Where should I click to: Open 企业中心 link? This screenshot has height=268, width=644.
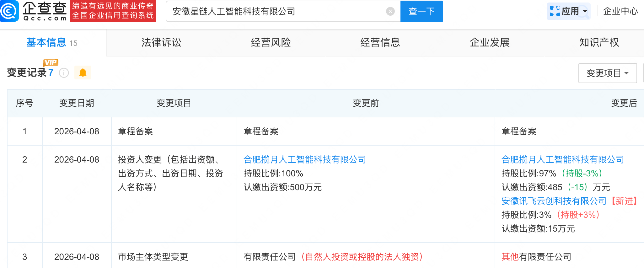click(620, 11)
